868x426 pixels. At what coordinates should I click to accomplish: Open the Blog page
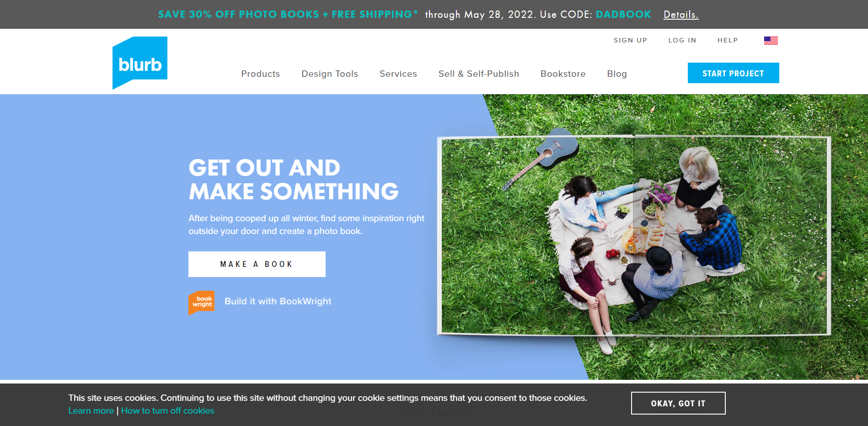tap(617, 74)
